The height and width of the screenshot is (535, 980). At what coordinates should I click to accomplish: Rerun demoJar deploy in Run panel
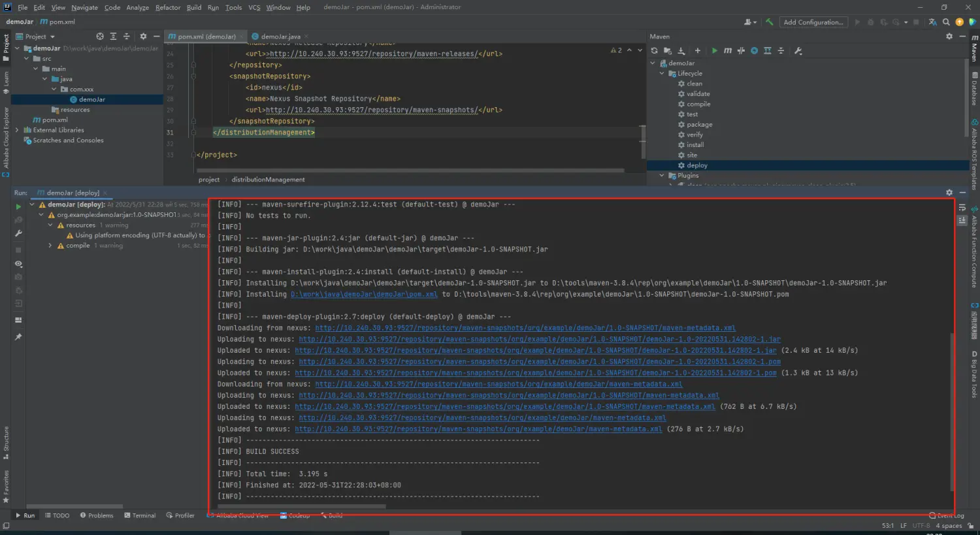coord(18,206)
